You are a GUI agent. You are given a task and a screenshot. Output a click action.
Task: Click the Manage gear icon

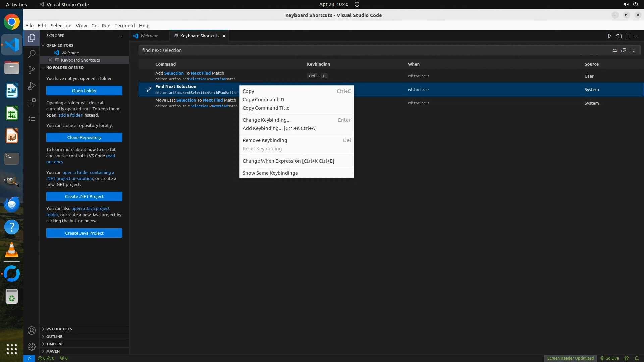click(32, 346)
